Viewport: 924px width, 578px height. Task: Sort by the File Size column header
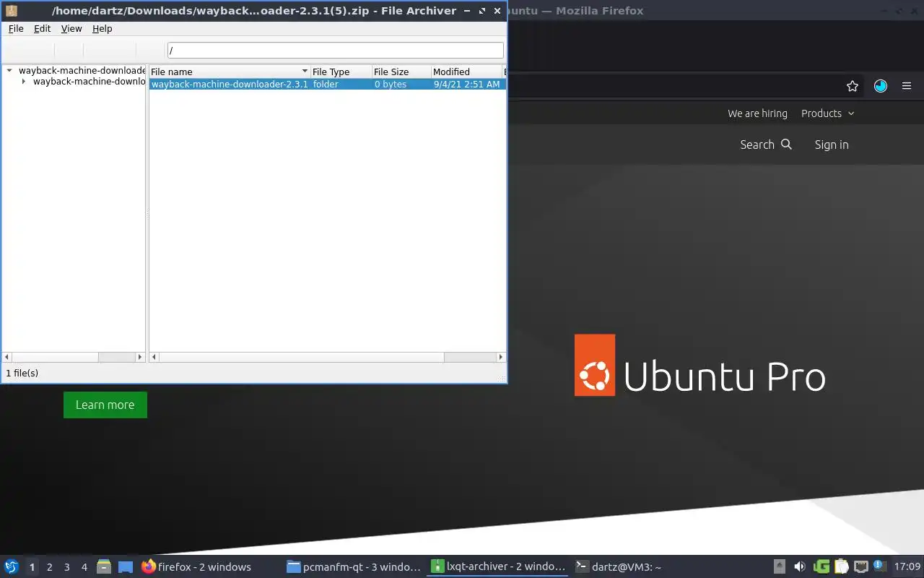[401, 72]
